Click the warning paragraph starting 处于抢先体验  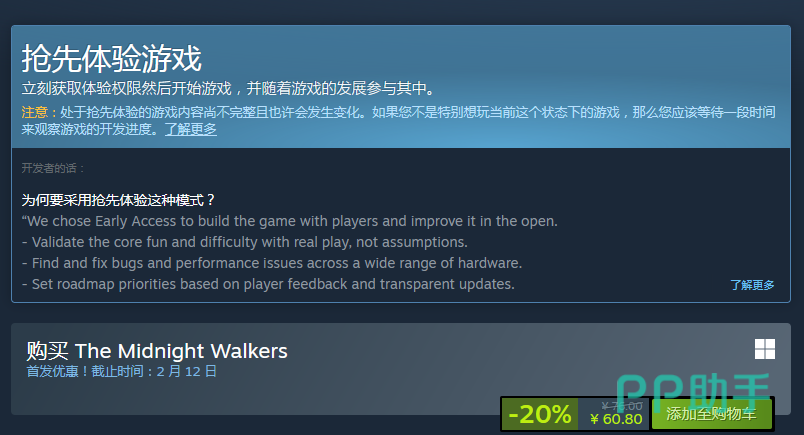coord(398,121)
